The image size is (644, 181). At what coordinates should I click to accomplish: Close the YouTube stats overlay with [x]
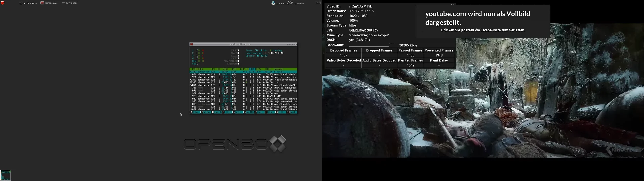coord(453,5)
